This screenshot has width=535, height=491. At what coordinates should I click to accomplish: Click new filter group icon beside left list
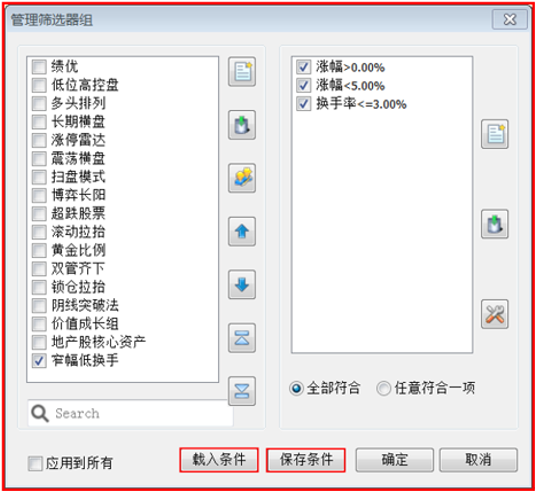(x=242, y=72)
